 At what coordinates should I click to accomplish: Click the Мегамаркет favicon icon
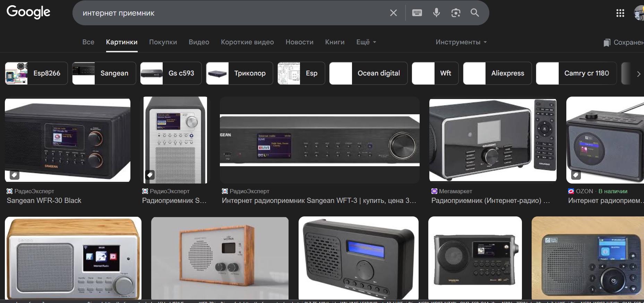[434, 191]
